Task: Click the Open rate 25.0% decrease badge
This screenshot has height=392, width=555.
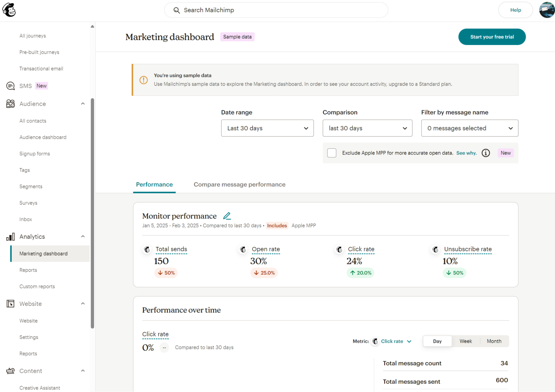Action: click(x=264, y=273)
